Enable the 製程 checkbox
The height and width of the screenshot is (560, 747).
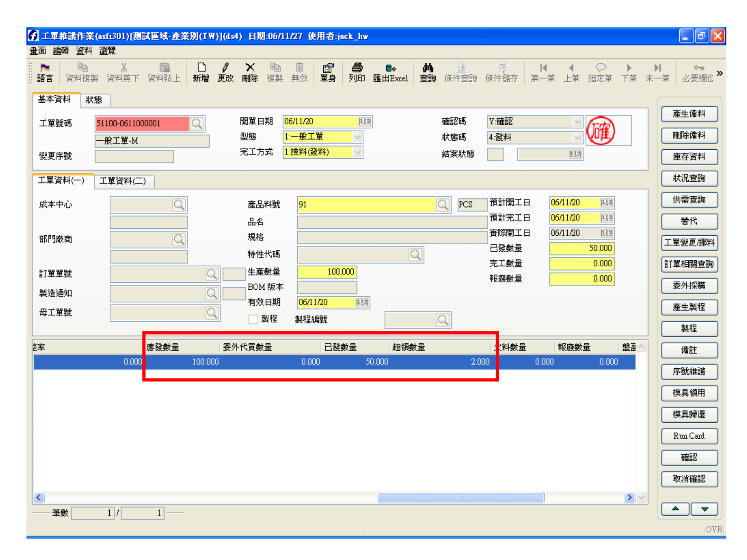[x=253, y=319]
